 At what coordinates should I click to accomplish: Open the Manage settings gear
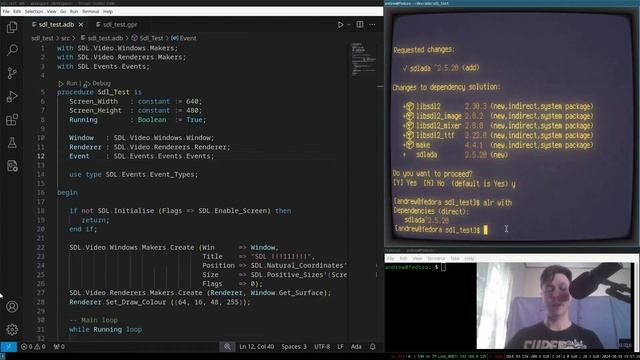pos(12,329)
